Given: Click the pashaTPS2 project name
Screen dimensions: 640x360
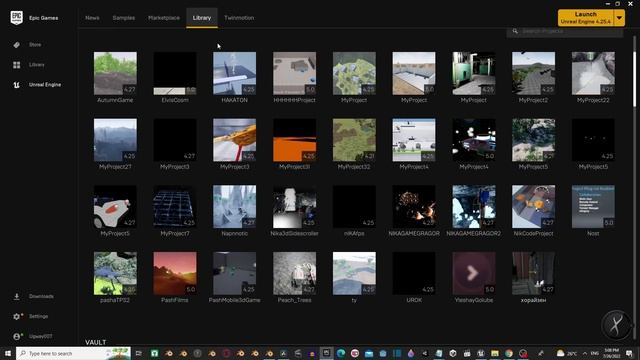Looking at the screenshot, I should (115, 300).
